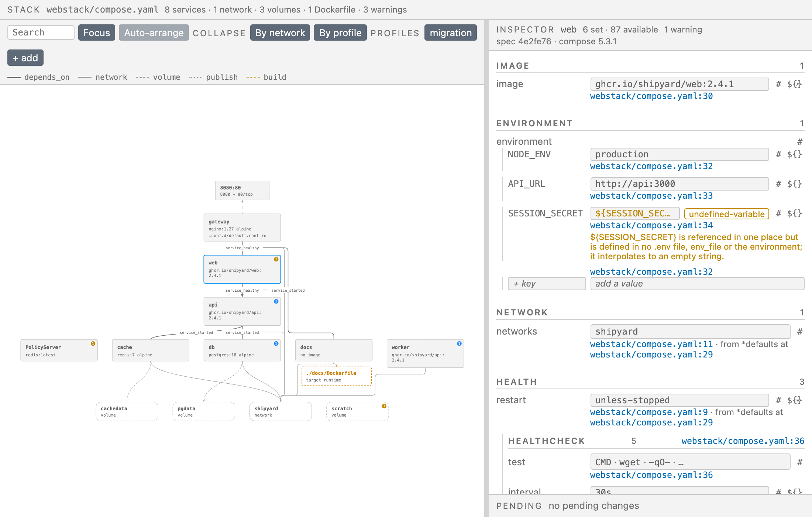Screen dimensions: 812x517
Task: Select the docs service node
Action: pos(334,350)
